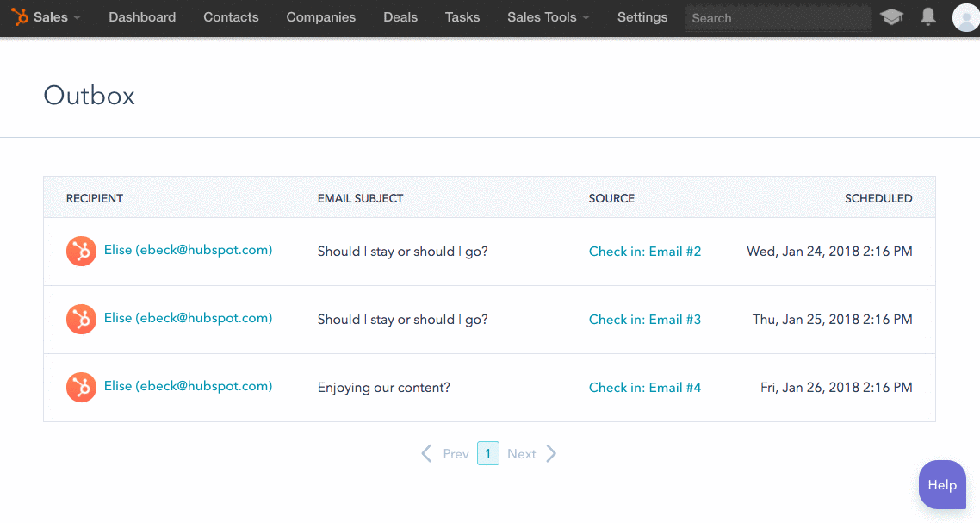Click the Help button
Image resolution: width=980 pixels, height=523 pixels.
(x=941, y=485)
